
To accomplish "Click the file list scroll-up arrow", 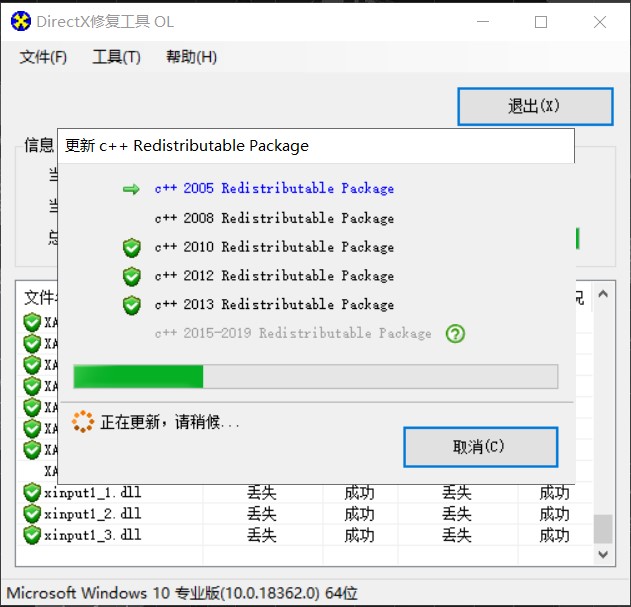I will [x=603, y=294].
